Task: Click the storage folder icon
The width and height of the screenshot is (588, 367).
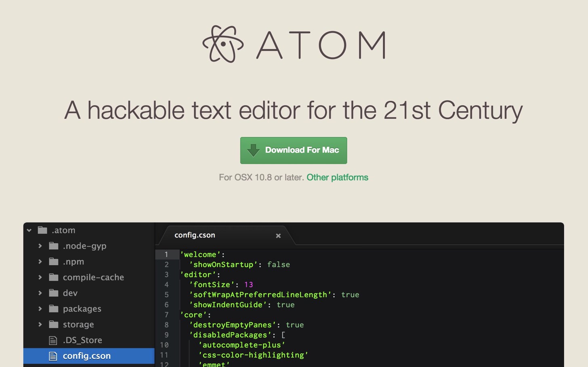Action: [54, 324]
